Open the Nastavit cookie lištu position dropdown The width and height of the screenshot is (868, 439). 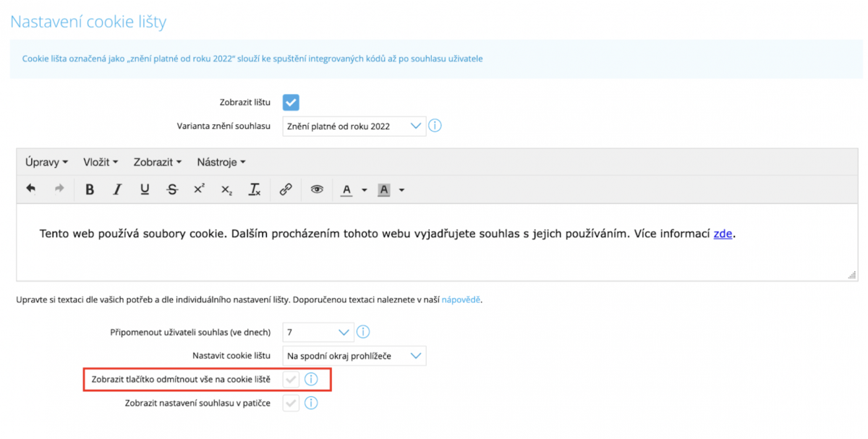[x=354, y=356]
